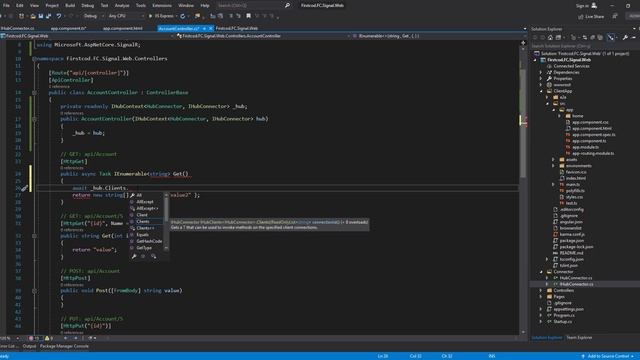Click the browser refresh icon in toolbar
640x360 pixels.
tap(183, 16)
